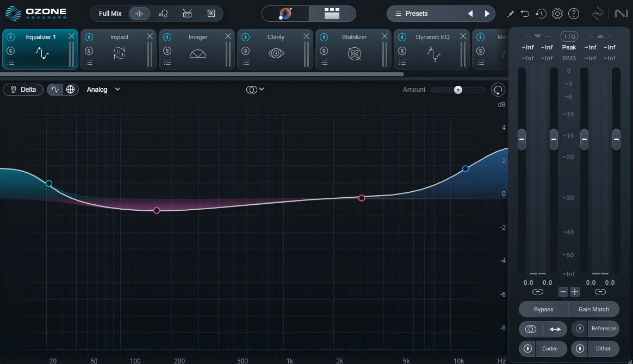633x364 pixels.
Task: Open the undo history clock
Action: 541,14
